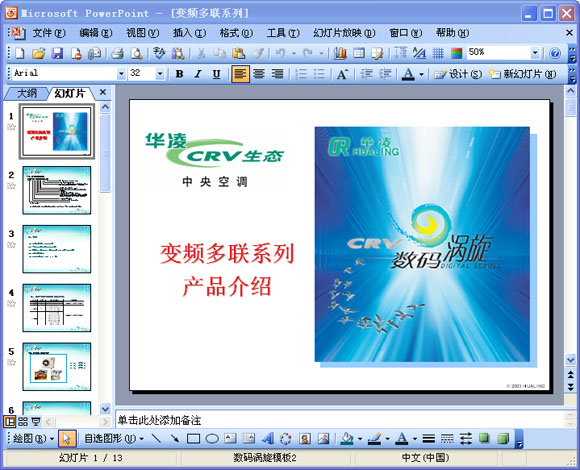Open the 插入(I) menu
This screenshot has height=470, width=580.
coord(189,33)
